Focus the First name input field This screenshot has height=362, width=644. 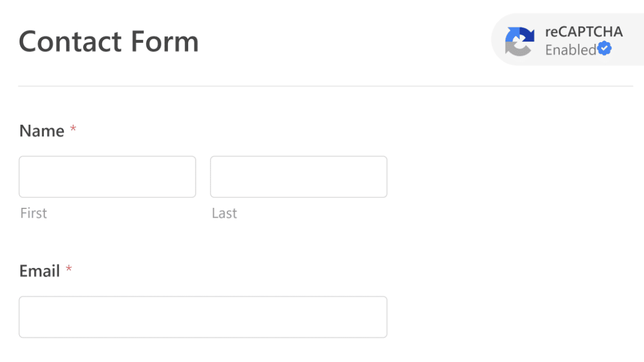pyautogui.click(x=107, y=177)
